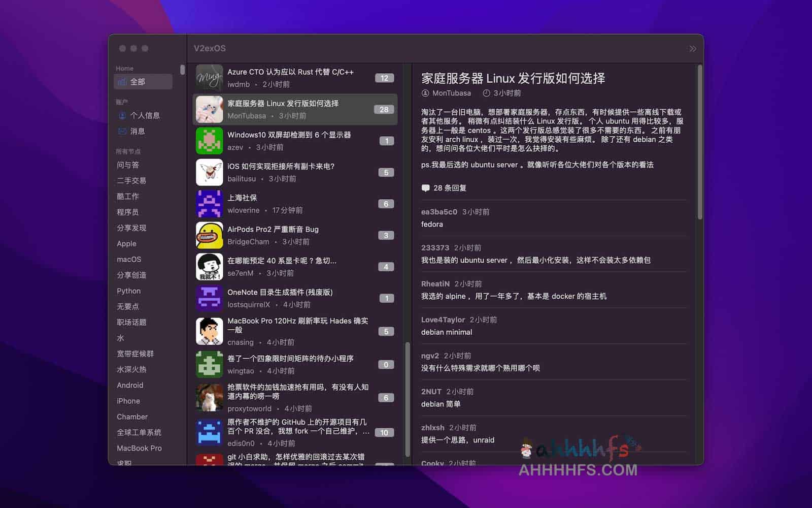Click the MonTubasa avatar in the topic list
The width and height of the screenshot is (812, 508).
point(210,109)
